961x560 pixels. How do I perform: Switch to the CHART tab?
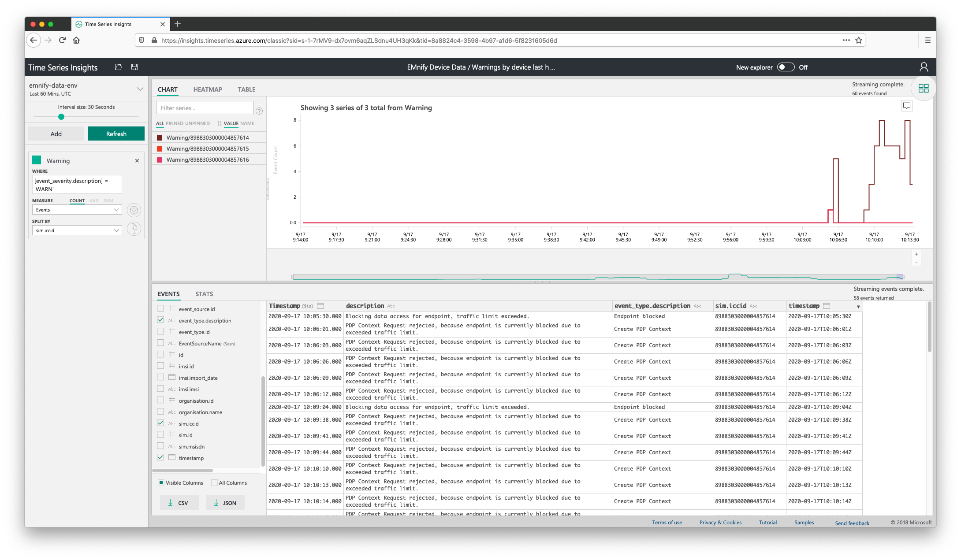coord(168,89)
